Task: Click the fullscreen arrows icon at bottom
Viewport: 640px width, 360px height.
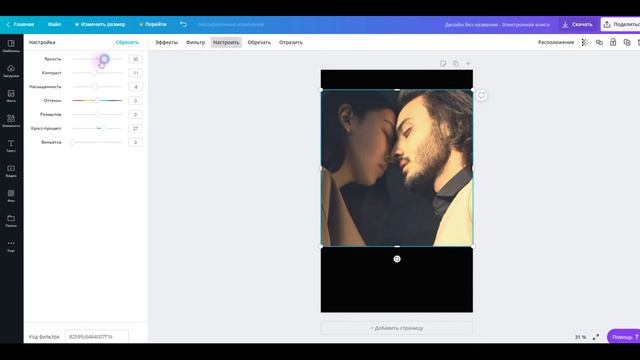Action: (x=596, y=337)
